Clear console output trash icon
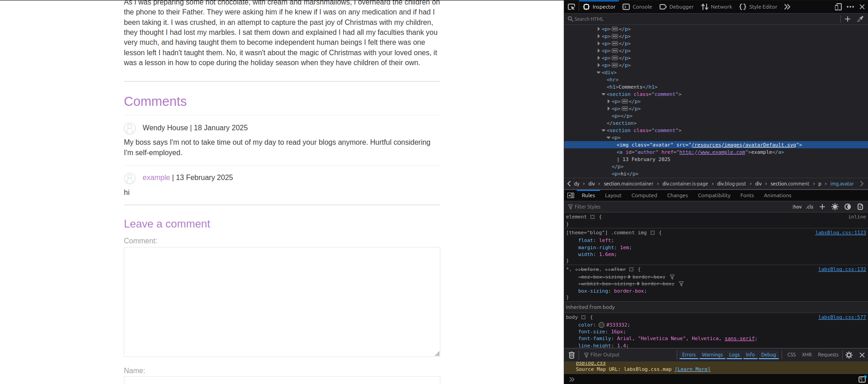The height and width of the screenshot is (384, 868). (x=571, y=355)
